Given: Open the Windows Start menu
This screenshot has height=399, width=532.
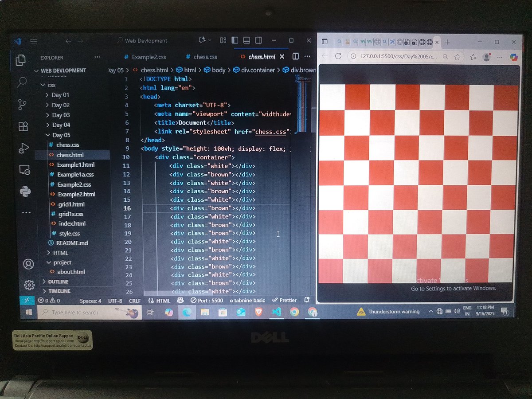Looking at the screenshot, I should point(28,312).
